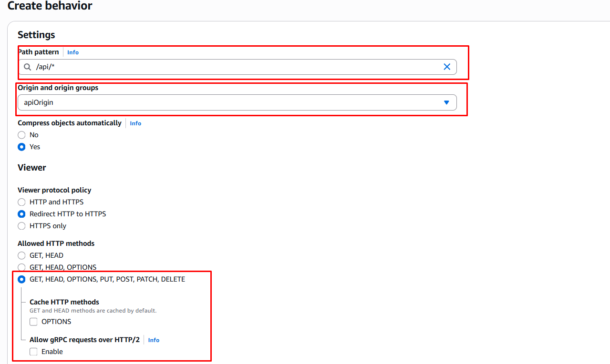Open Info next to Path pattern

(x=73, y=52)
